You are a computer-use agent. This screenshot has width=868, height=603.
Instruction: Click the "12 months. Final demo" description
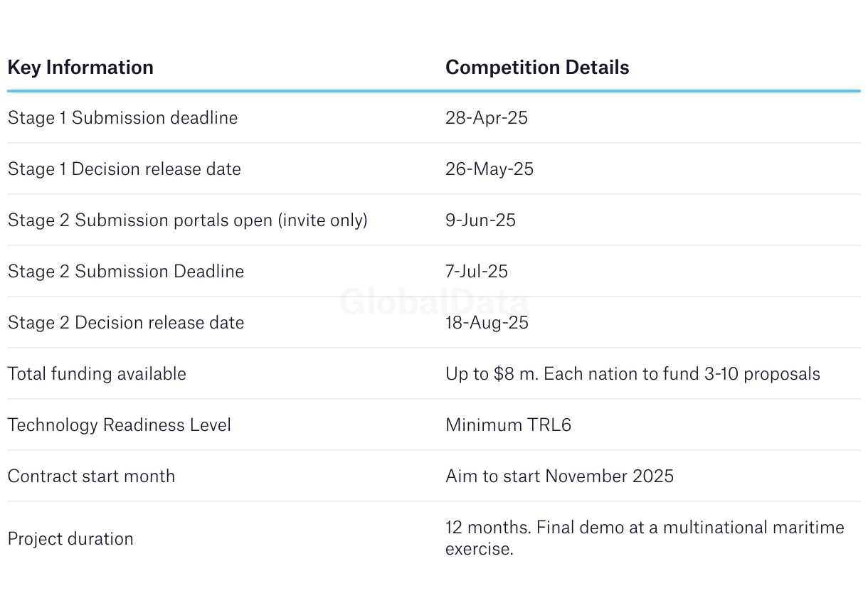click(644, 538)
